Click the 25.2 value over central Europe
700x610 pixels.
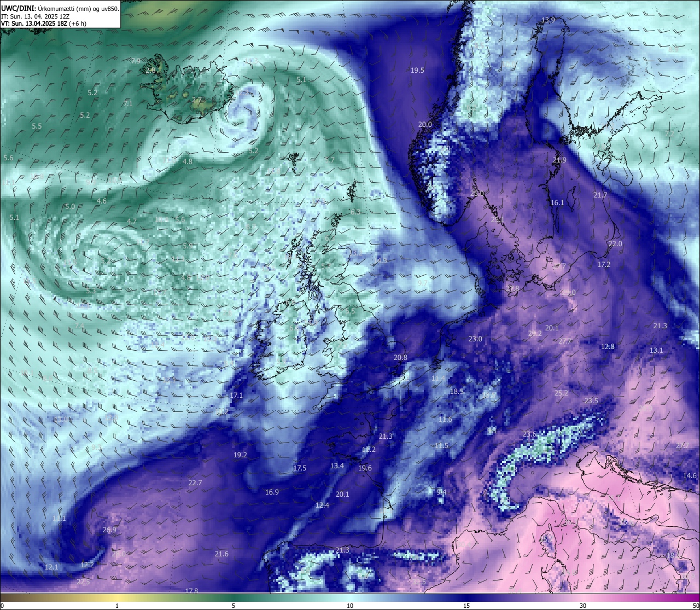coord(561,393)
